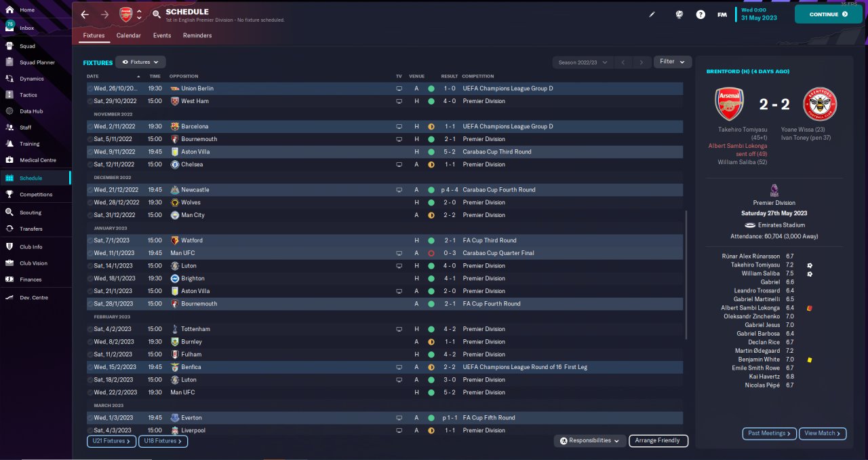Click TV icon on Union Berlin row

pos(399,88)
